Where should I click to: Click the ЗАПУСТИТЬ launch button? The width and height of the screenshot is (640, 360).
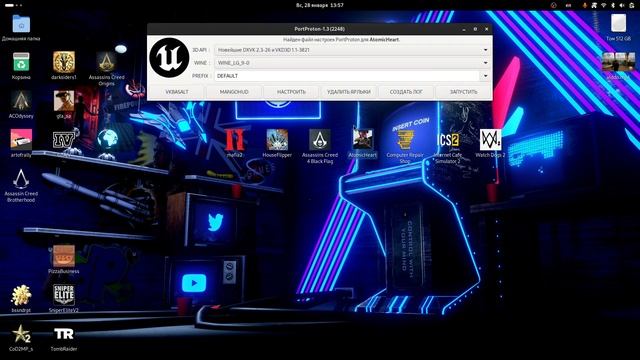[463, 92]
